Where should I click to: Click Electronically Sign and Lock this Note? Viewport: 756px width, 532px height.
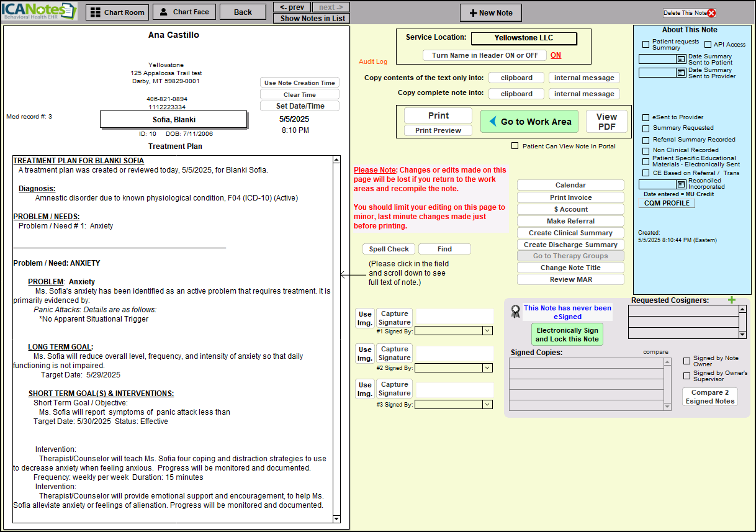tap(567, 335)
